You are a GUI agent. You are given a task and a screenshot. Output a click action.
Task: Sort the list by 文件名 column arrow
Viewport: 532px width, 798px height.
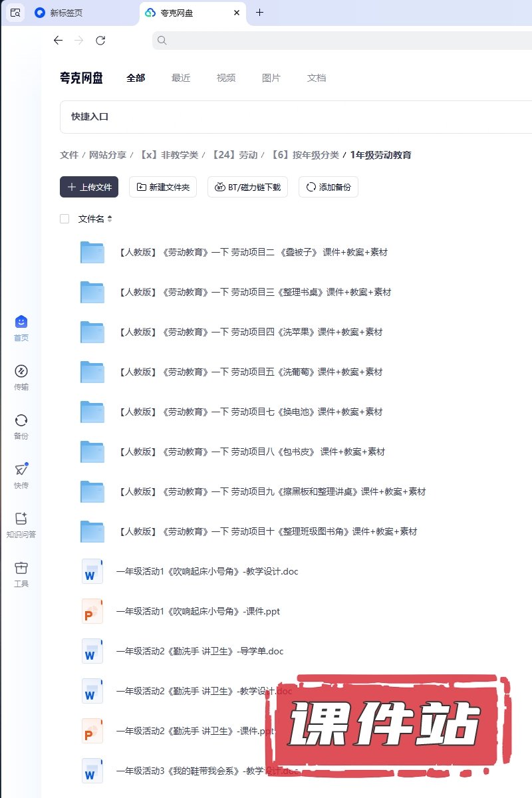coord(110,219)
